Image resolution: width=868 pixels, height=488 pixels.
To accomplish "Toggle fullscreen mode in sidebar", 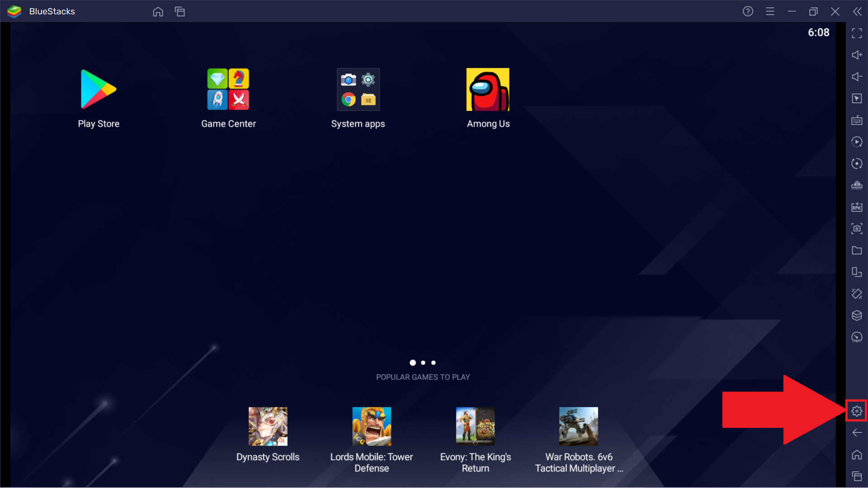I will click(857, 33).
